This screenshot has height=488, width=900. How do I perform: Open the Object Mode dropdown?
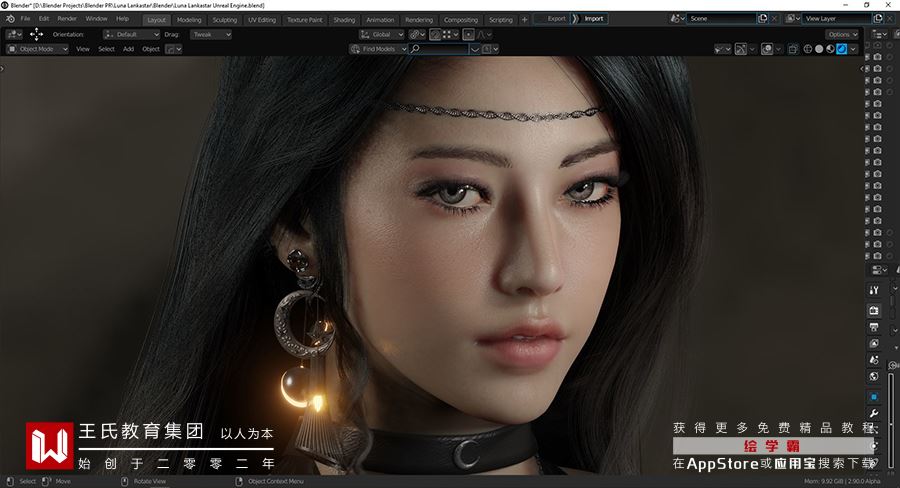[x=37, y=49]
